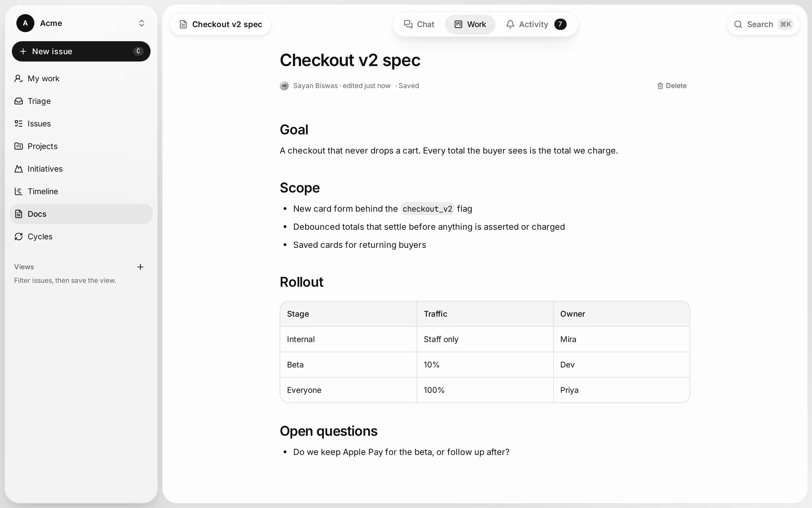Open the Search field
The width and height of the screenshot is (812, 508).
(x=763, y=24)
